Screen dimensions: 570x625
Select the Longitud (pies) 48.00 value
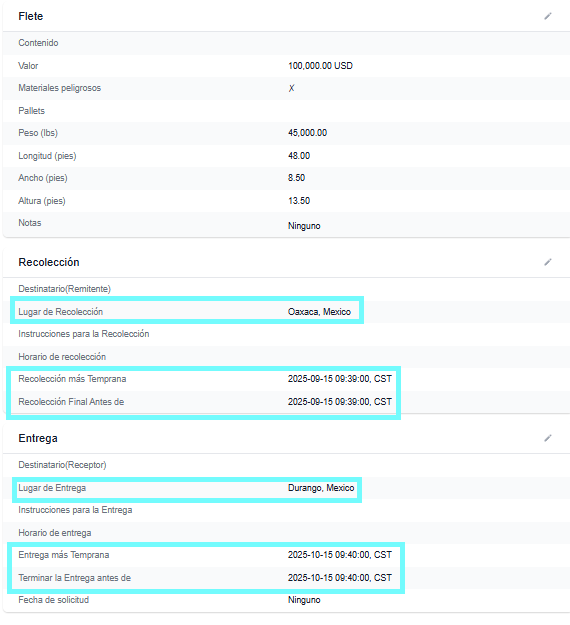(x=299, y=155)
